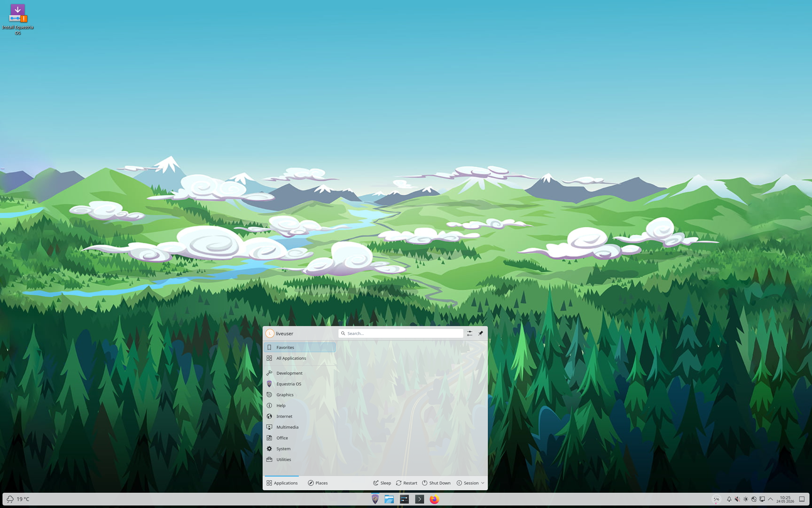Open the Equestria OS category
Viewport: 812px width, 508px height.
click(x=300, y=384)
